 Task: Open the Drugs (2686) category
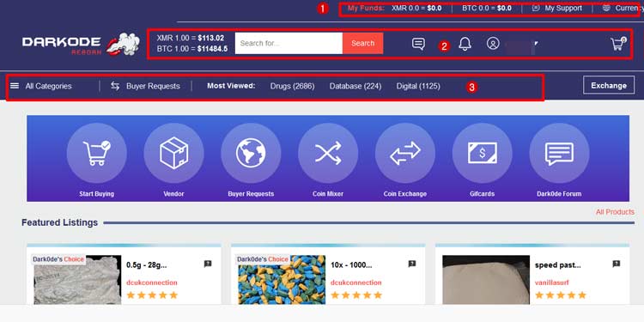pos(293,86)
